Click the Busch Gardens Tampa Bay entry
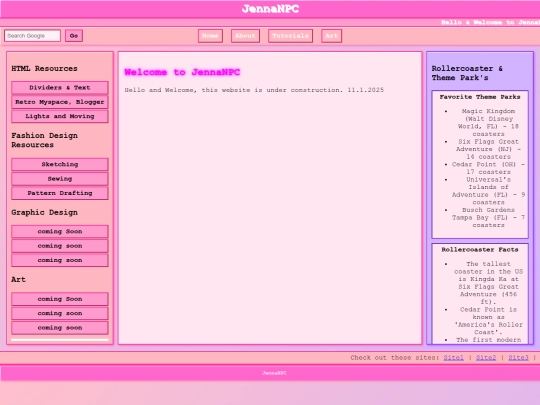This screenshot has height=405, width=540. [488, 217]
